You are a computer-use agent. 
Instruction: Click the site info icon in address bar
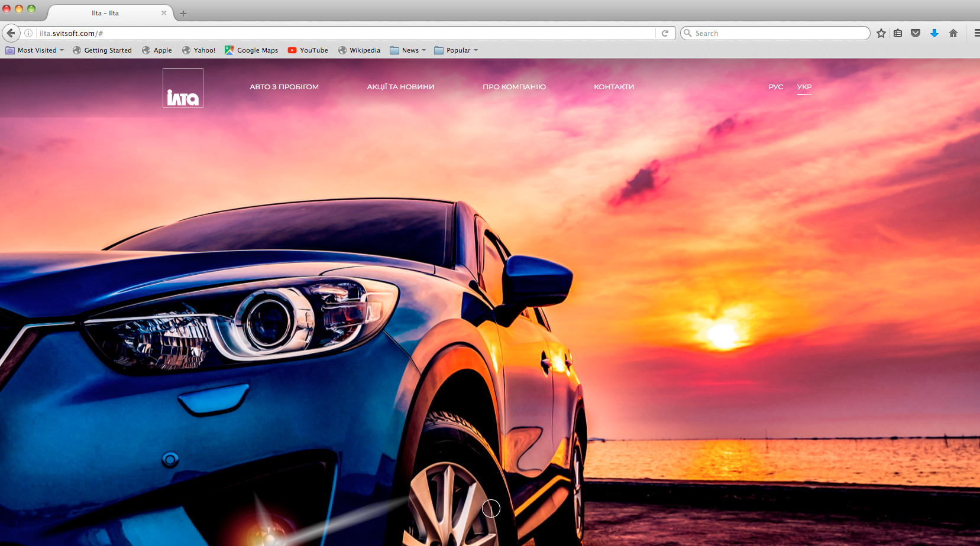(x=28, y=33)
